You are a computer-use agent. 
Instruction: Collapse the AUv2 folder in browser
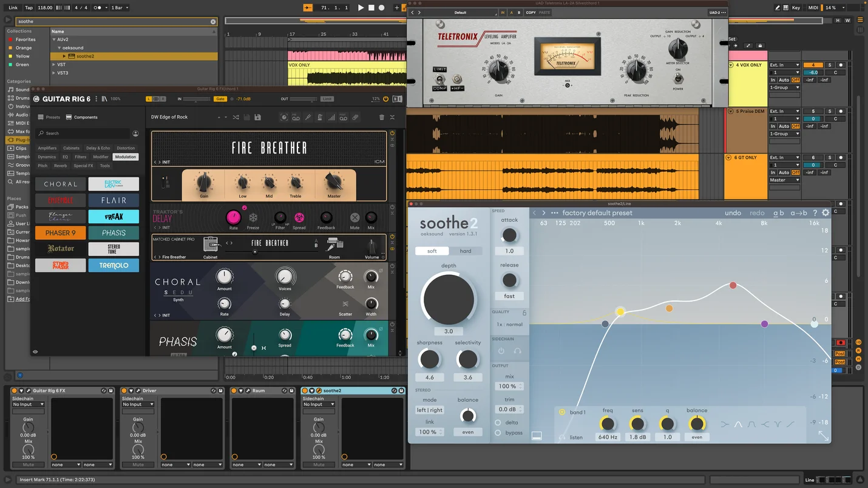coord(54,39)
